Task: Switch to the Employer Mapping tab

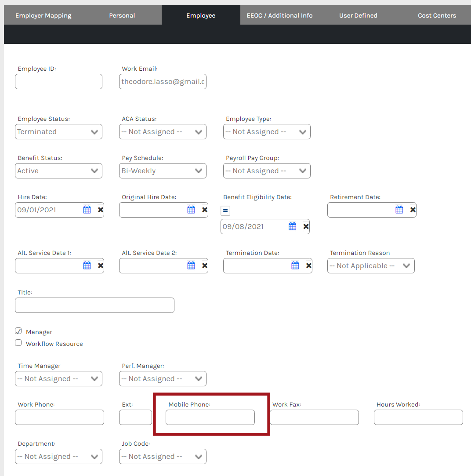Action: coord(43,15)
